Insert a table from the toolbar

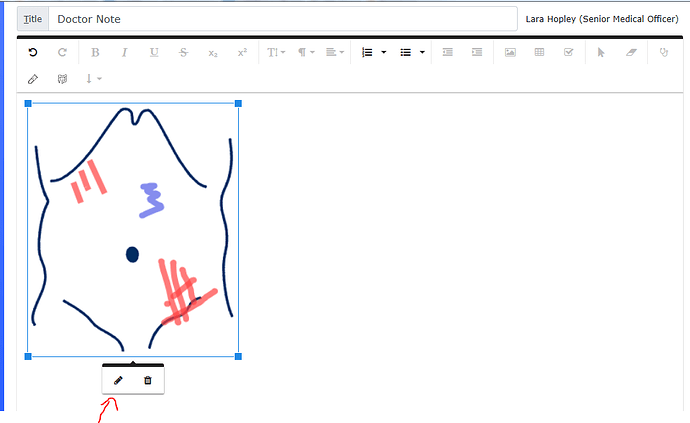coord(539,53)
